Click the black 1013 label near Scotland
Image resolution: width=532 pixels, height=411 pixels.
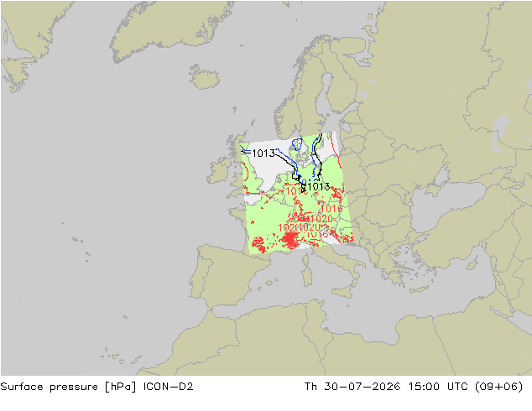[263, 153]
